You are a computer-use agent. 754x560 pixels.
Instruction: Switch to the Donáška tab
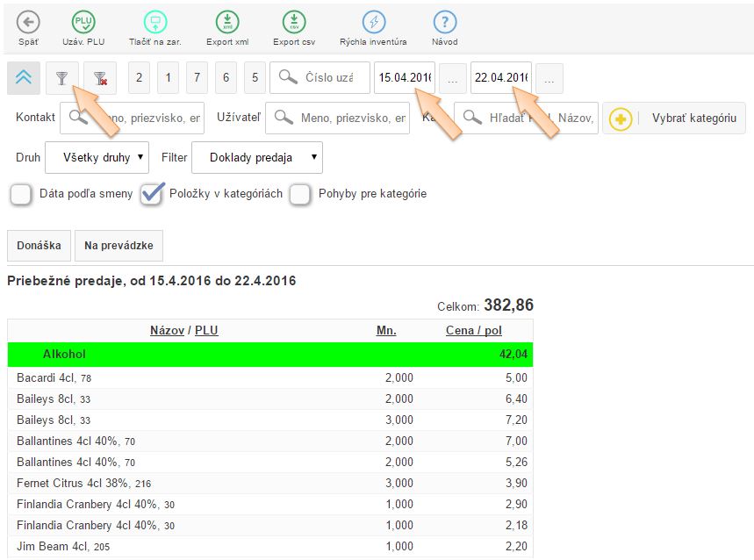tap(38, 246)
